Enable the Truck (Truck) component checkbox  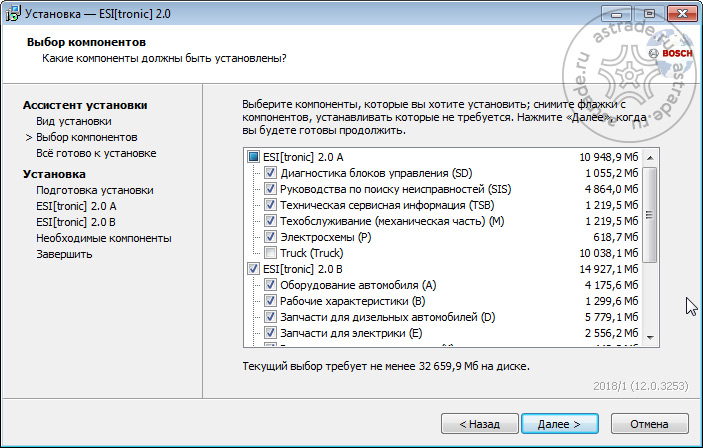270,253
